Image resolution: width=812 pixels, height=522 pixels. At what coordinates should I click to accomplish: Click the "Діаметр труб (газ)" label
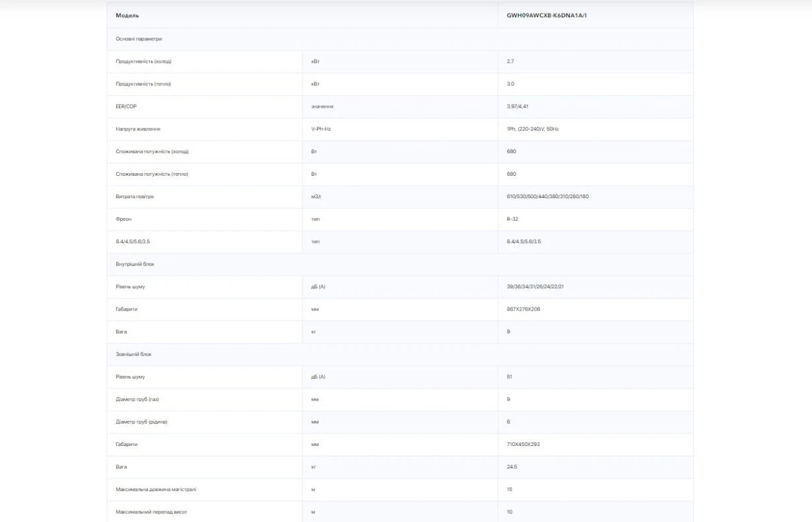point(137,399)
